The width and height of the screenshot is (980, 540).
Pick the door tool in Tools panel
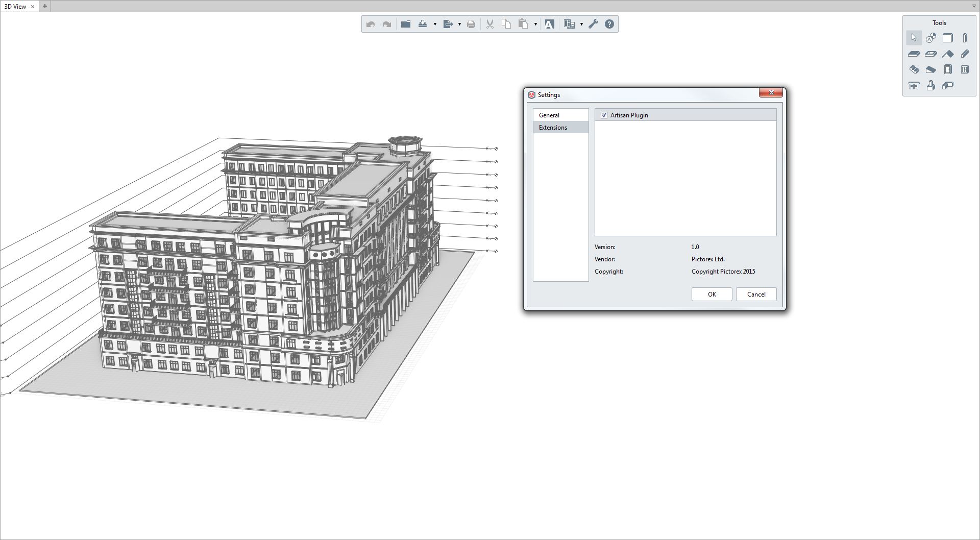click(x=948, y=69)
